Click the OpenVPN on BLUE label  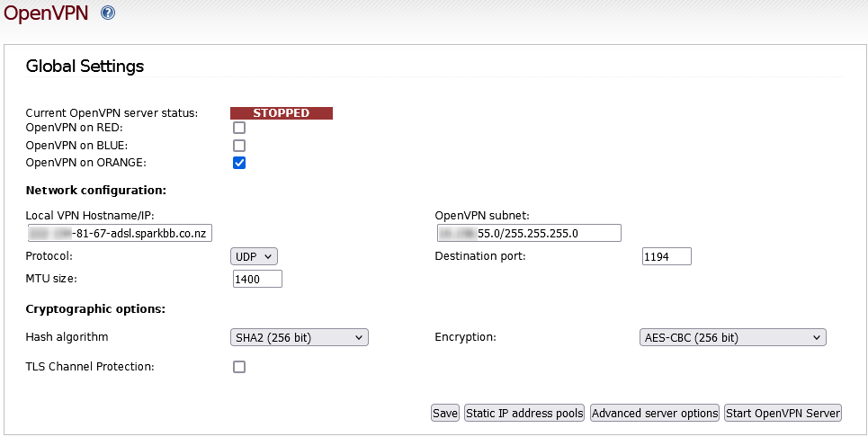click(76, 146)
